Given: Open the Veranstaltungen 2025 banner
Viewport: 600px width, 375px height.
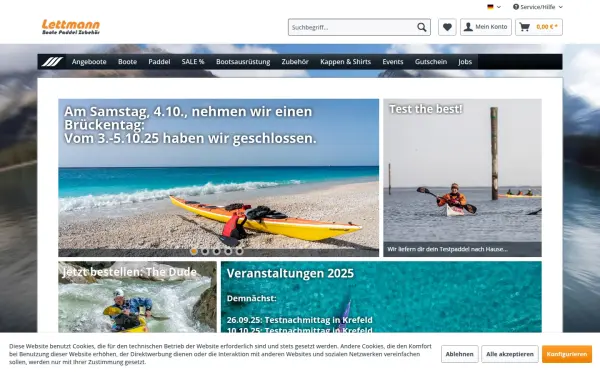Looking at the screenshot, I should click(x=381, y=297).
